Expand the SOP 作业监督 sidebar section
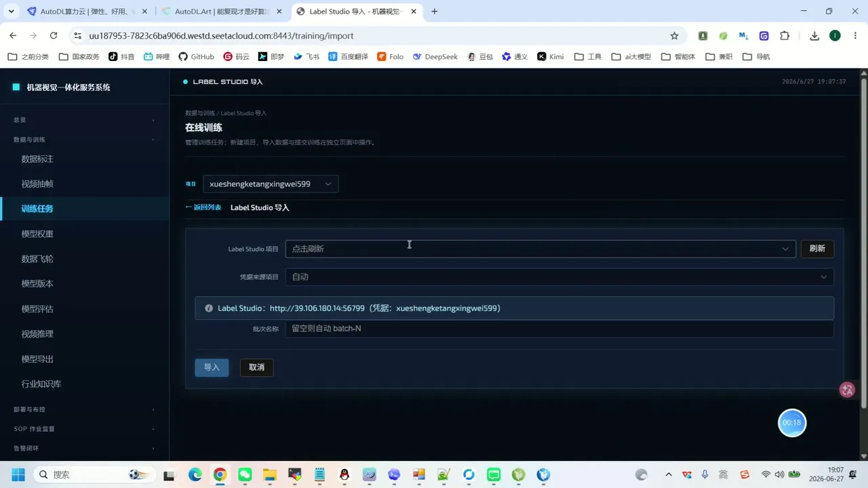 (x=84, y=429)
